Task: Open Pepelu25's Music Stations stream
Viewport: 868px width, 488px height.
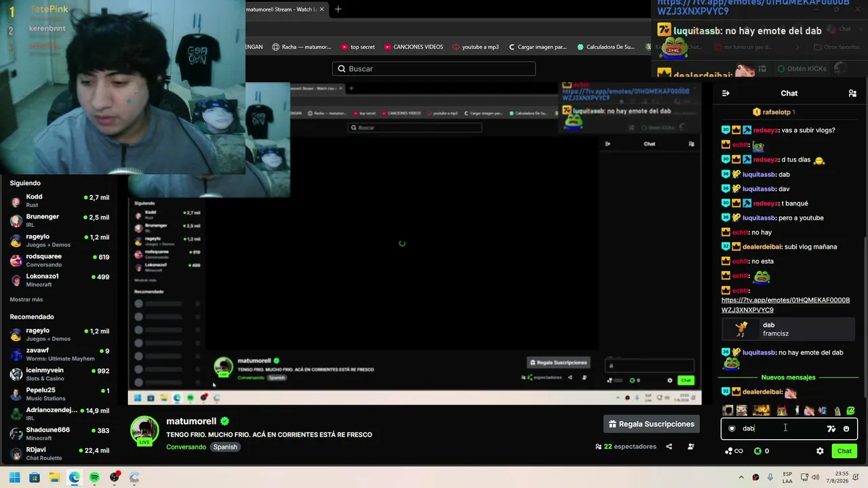Action: [60, 394]
